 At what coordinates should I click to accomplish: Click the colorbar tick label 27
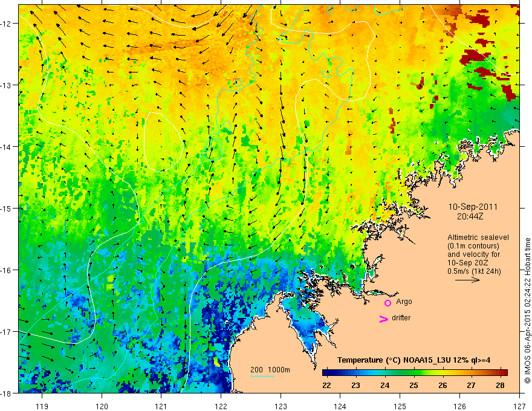(x=471, y=386)
